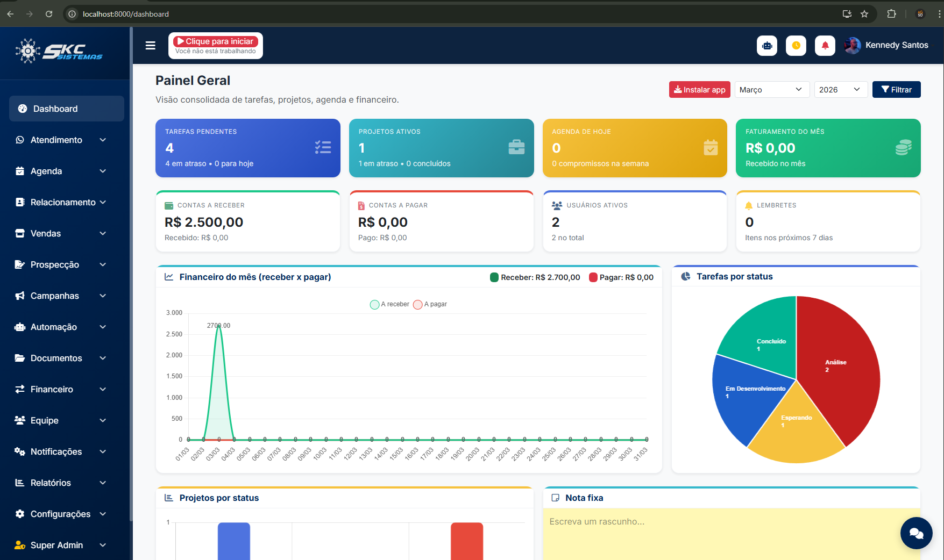
Task: Bookmark page with the star icon
Action: click(864, 14)
